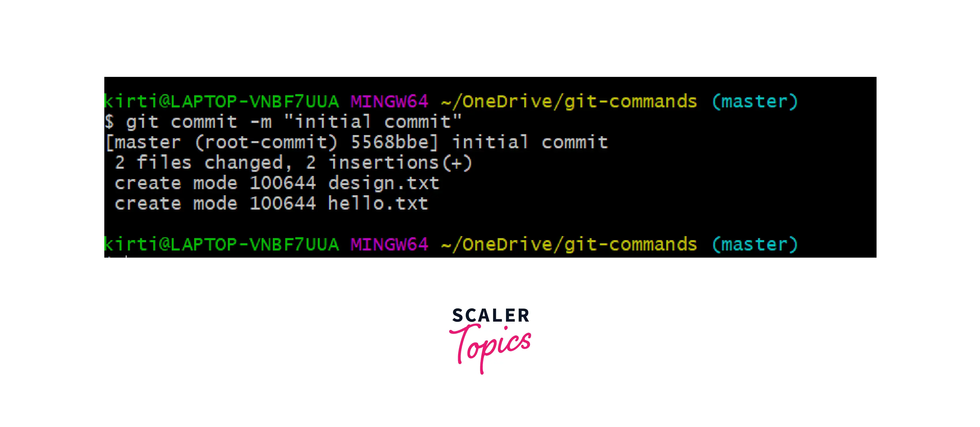Click the bottom ~/OneDrive/git-commands path
The width and height of the screenshot is (980, 427).
click(569, 244)
